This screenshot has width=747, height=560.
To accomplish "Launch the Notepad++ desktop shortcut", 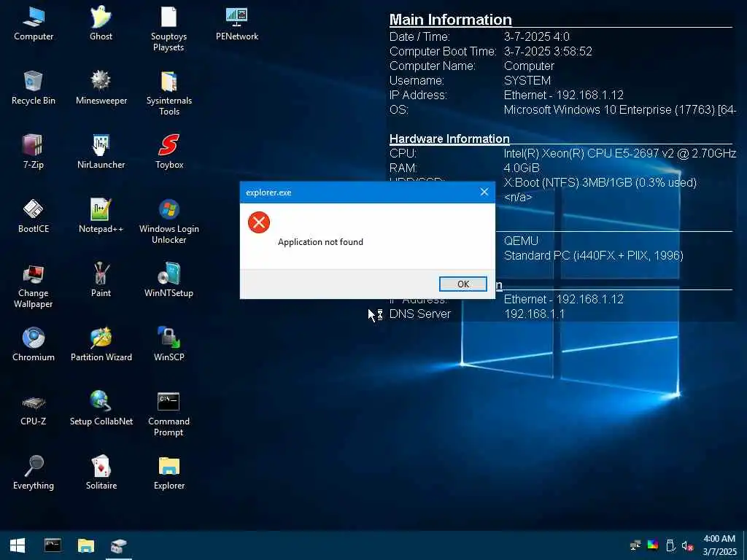I will tap(101, 216).
